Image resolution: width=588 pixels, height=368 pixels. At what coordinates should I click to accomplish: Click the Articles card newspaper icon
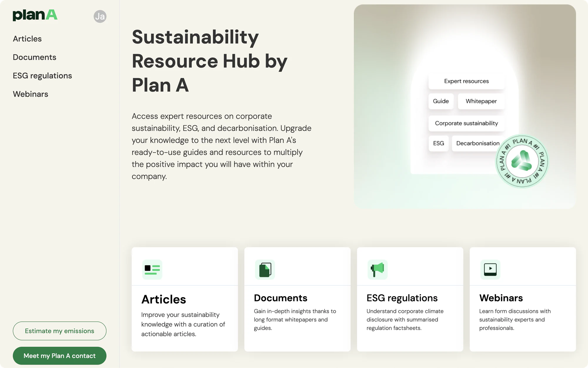point(152,269)
